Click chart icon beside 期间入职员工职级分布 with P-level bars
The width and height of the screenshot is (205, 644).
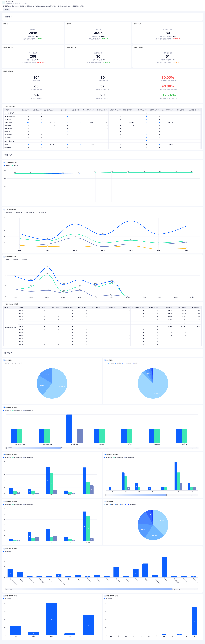click(105, 596)
